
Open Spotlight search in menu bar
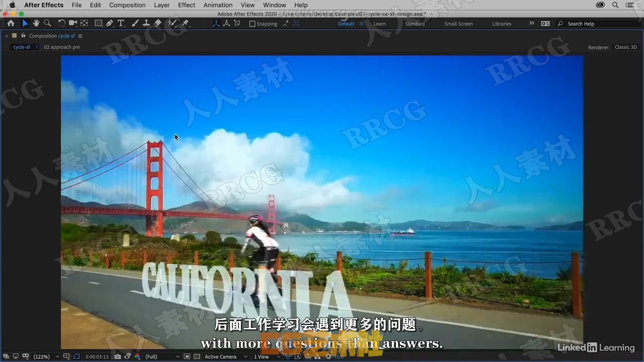coord(615,5)
